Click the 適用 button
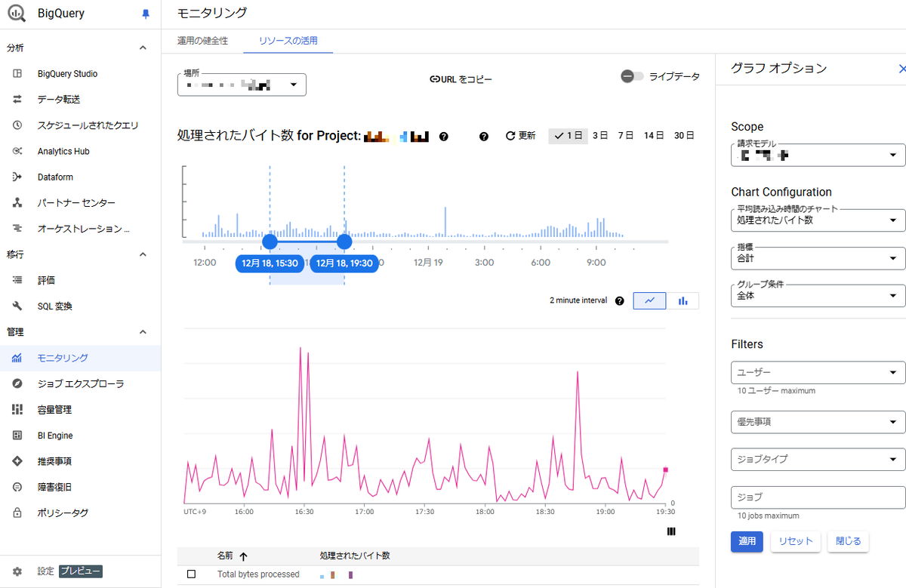The image size is (906, 588). pyautogui.click(x=747, y=541)
